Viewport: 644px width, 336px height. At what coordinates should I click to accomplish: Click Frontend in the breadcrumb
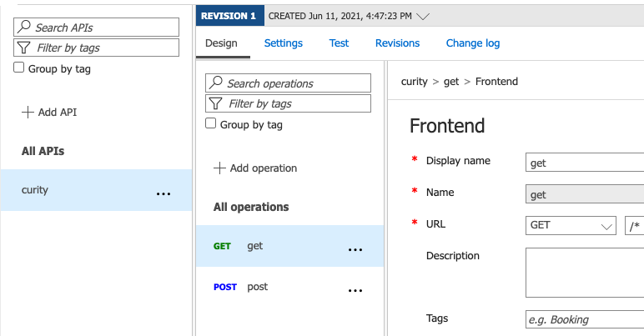pyautogui.click(x=496, y=81)
